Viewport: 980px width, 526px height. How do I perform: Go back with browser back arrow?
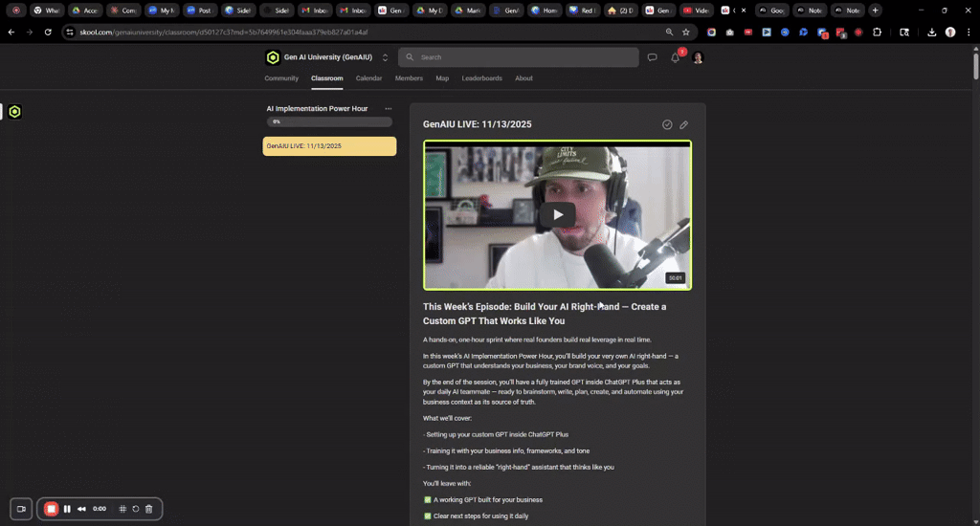coord(11,32)
